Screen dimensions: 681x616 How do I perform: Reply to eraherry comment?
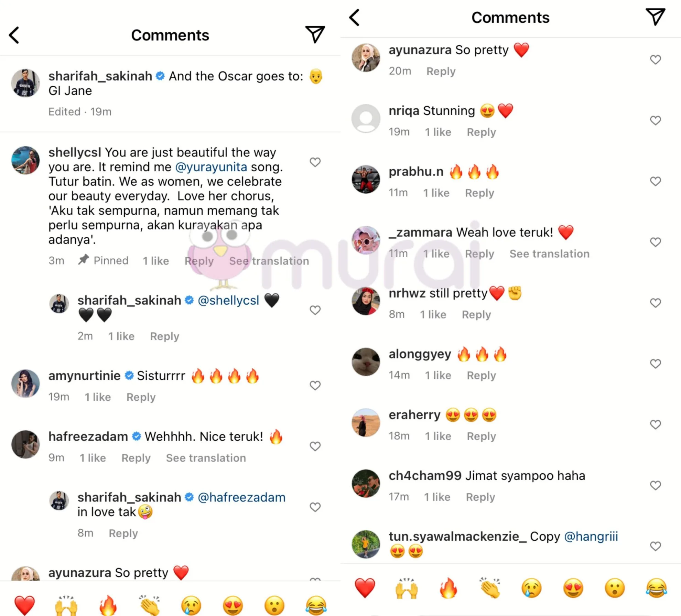[481, 436]
